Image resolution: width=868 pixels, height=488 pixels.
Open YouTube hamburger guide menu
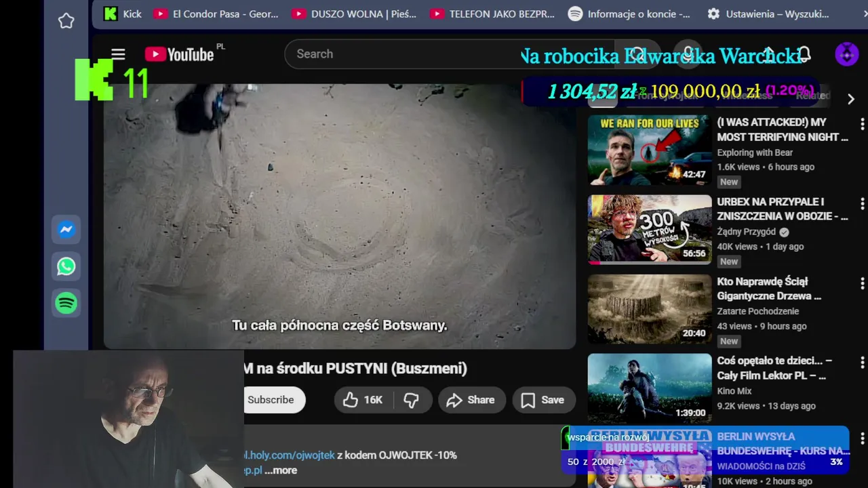coord(118,54)
